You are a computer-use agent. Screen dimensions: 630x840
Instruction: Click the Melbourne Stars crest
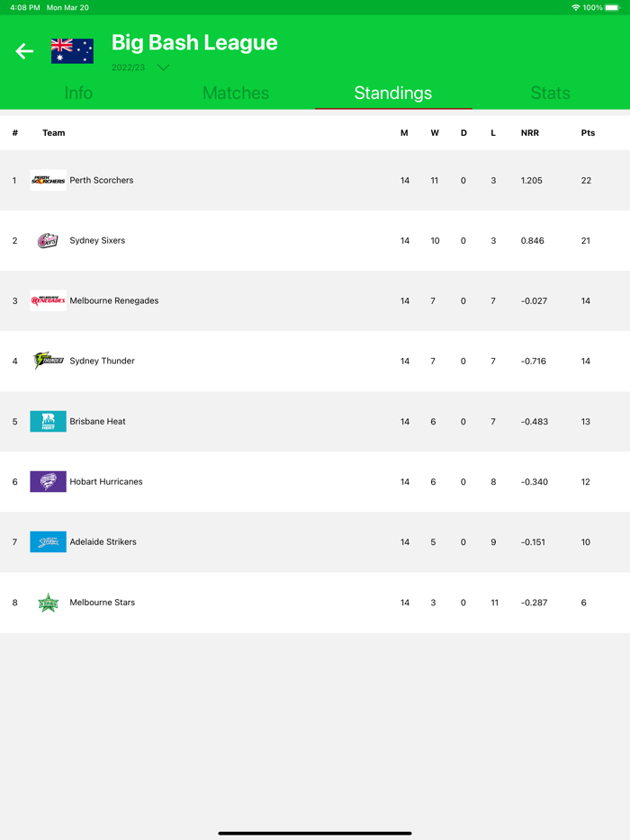48,602
